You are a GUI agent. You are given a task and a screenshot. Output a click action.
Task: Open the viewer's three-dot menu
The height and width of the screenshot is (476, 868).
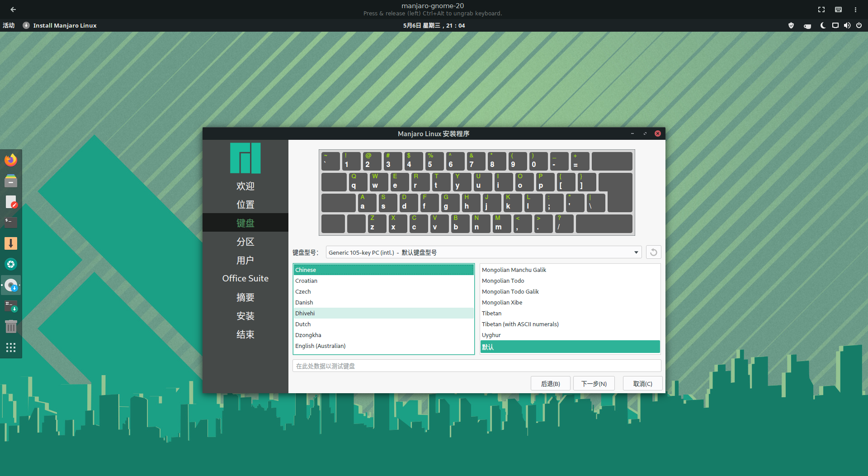pos(855,10)
